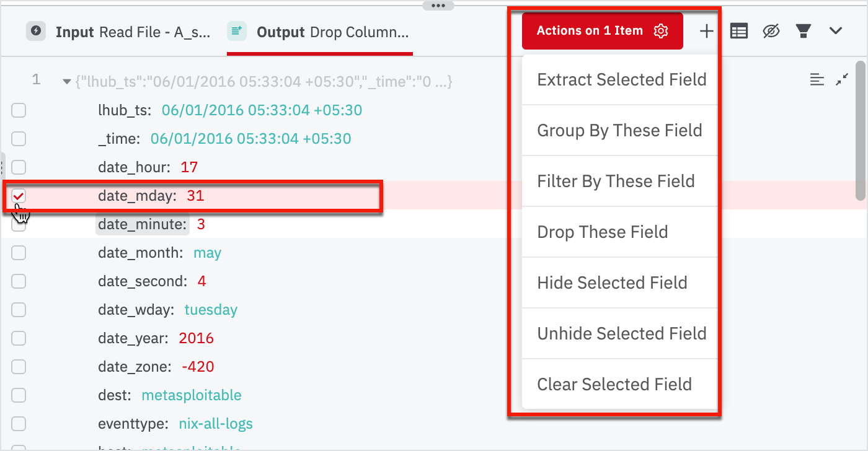Click the date_wday value tuesday

point(211,310)
